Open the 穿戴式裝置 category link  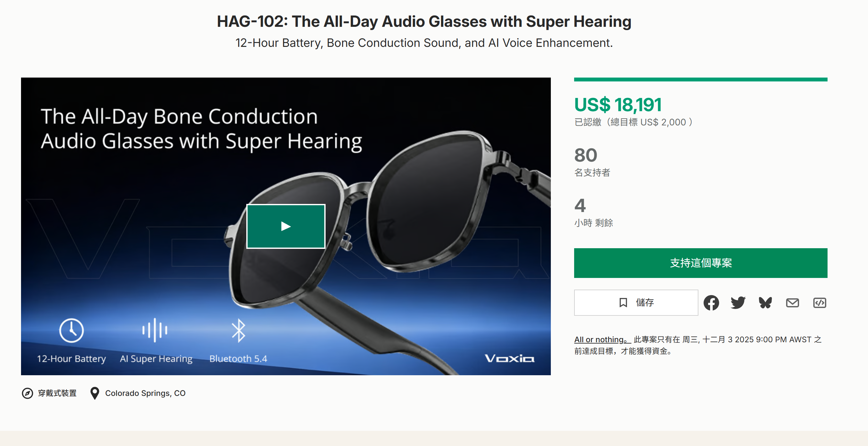pyautogui.click(x=57, y=393)
